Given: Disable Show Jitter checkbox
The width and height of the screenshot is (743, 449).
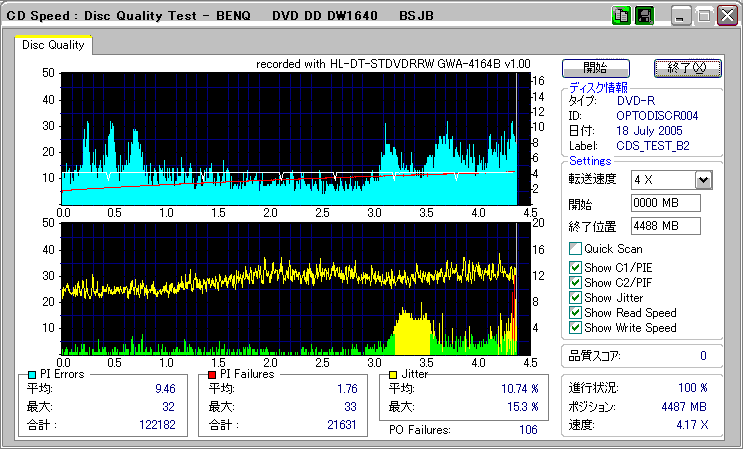Looking at the screenshot, I should click(575, 297).
